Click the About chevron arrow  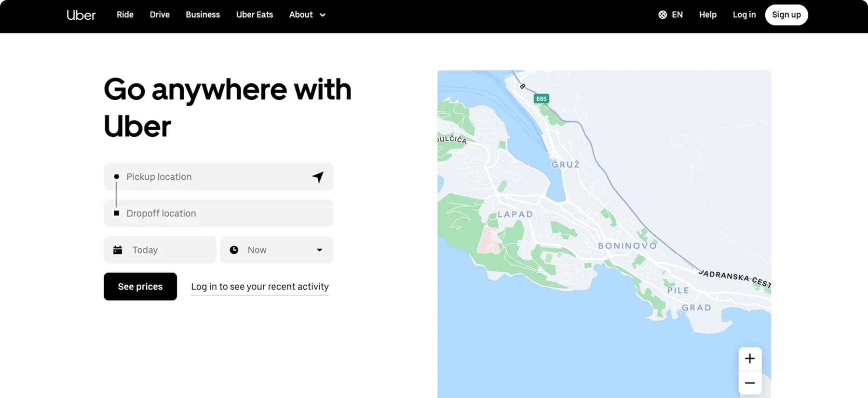tap(323, 15)
